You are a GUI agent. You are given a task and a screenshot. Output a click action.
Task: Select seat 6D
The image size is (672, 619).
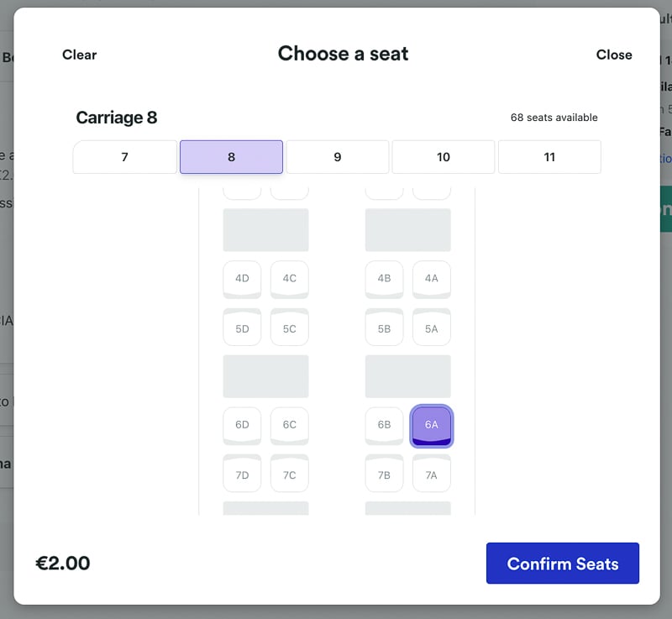pos(242,425)
